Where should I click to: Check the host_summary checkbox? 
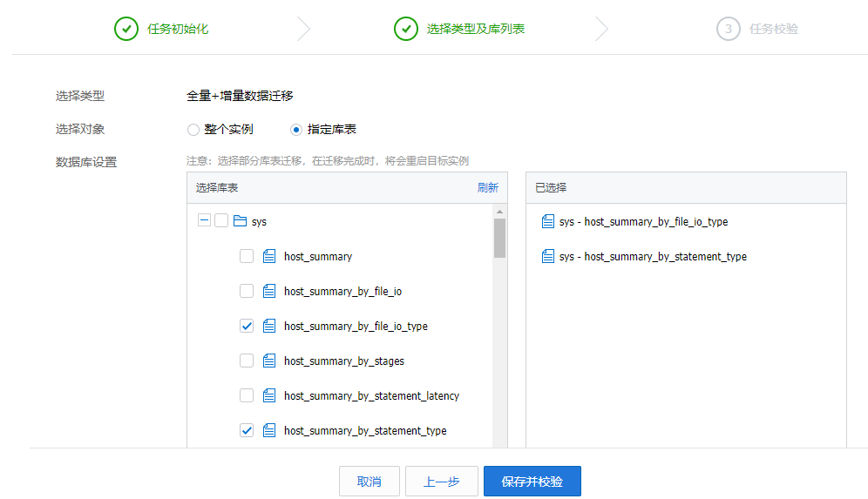[247, 256]
